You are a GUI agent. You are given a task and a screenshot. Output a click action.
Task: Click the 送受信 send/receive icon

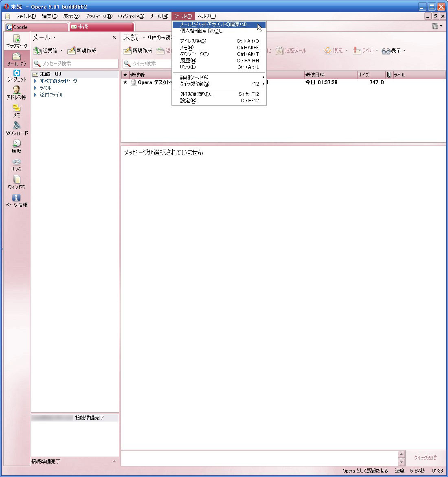[37, 51]
